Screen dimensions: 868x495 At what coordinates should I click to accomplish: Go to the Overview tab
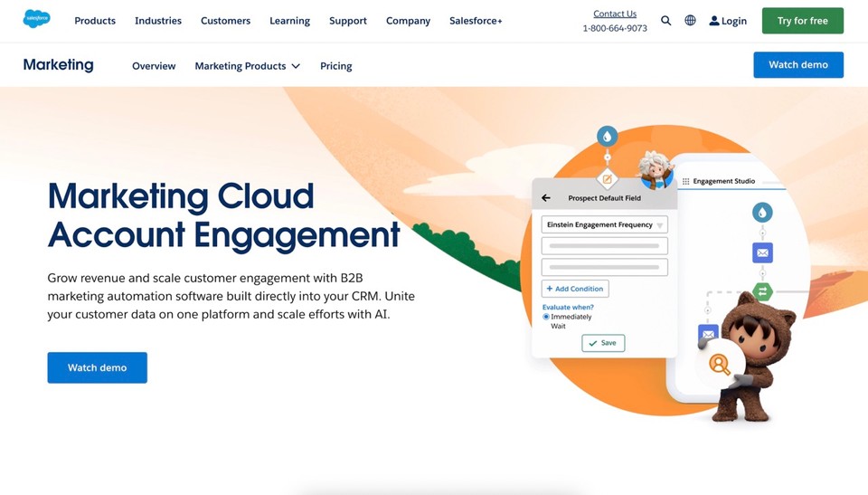[x=154, y=66]
